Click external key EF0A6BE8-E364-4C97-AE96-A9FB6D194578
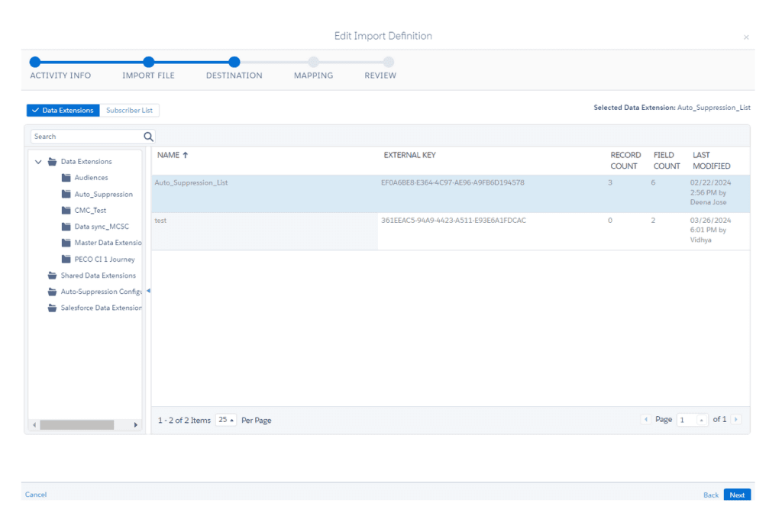Screen dimensions: 782x532 click(x=452, y=182)
